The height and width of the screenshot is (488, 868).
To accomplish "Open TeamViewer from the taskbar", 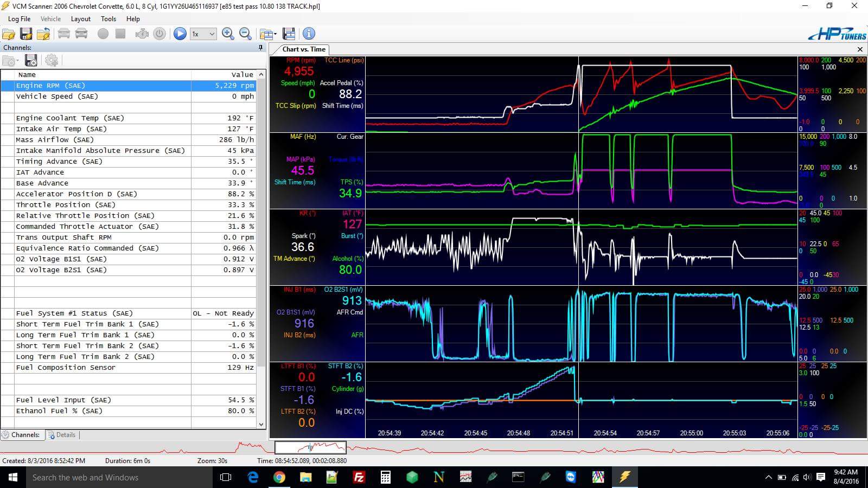I will 571,477.
